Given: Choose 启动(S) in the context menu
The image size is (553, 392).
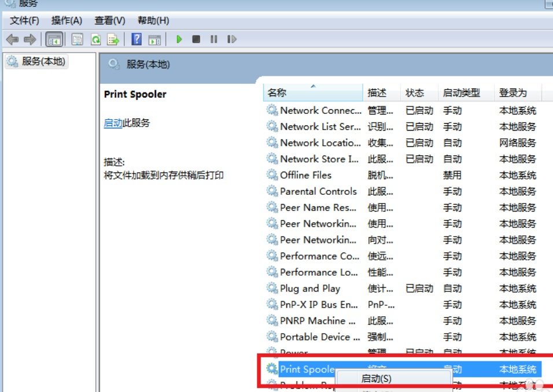Looking at the screenshot, I should 377,379.
